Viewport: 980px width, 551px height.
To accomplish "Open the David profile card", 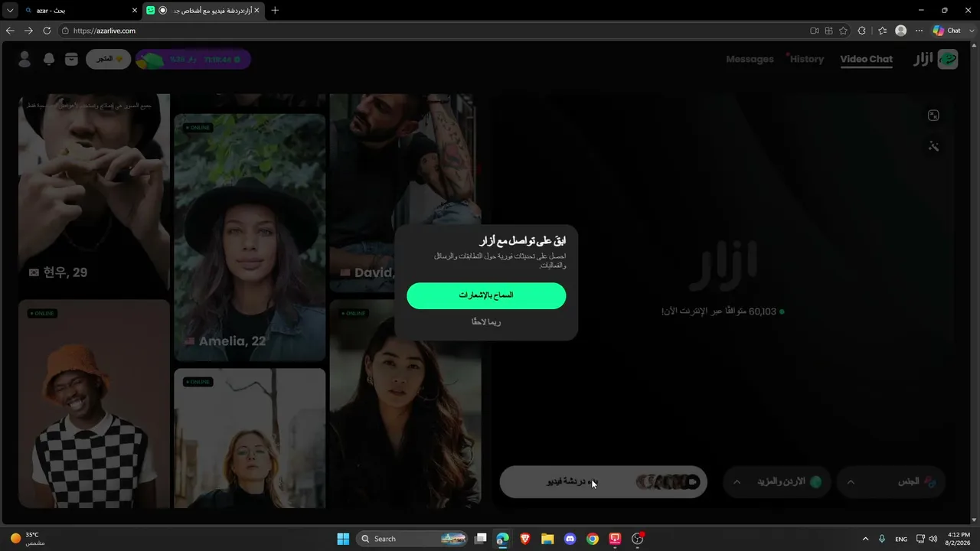I will click(x=405, y=193).
